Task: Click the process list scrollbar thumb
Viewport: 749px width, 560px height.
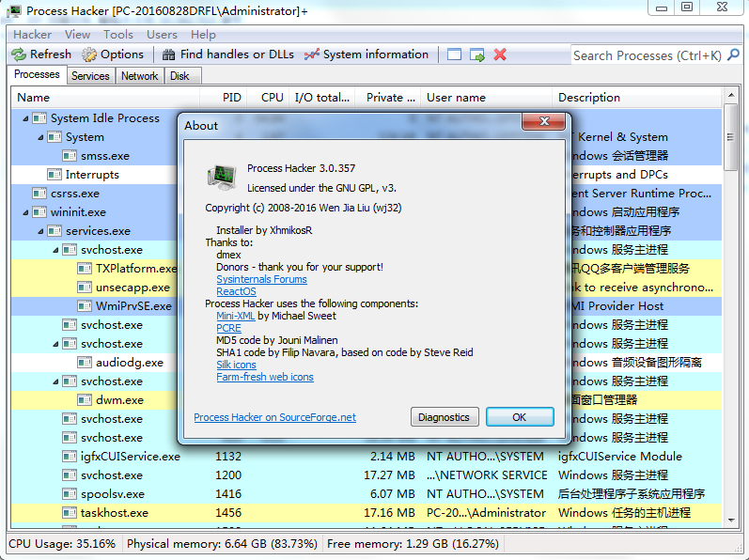Action: tap(731, 137)
